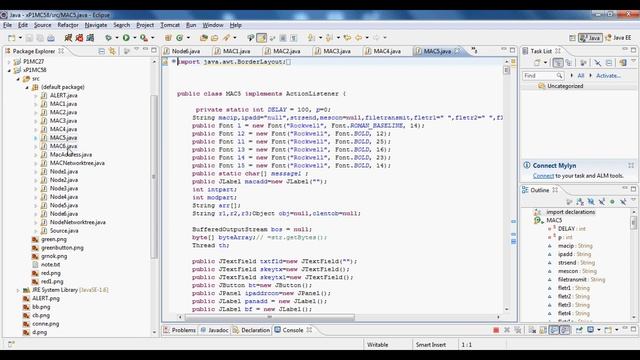The image size is (640, 360).
Task: Click the New file toolbar icon
Action: [x=11, y=38]
